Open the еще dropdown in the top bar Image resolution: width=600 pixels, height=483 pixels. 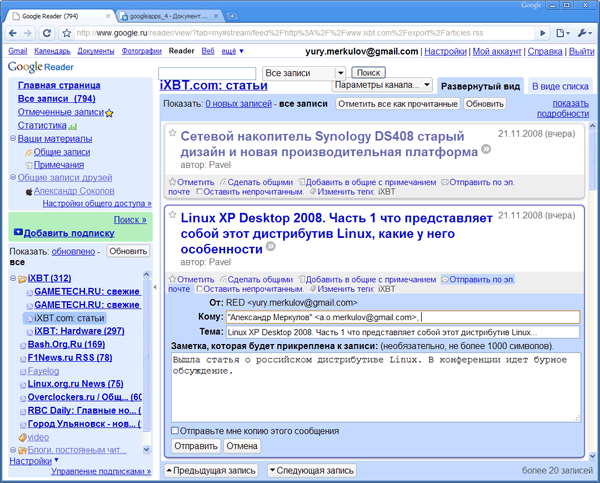[232, 51]
